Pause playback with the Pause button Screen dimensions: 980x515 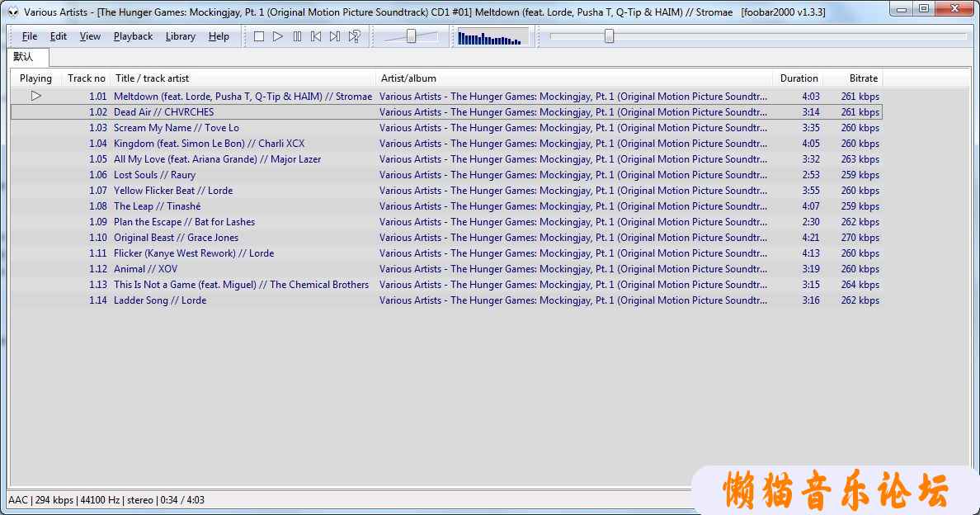(x=298, y=37)
